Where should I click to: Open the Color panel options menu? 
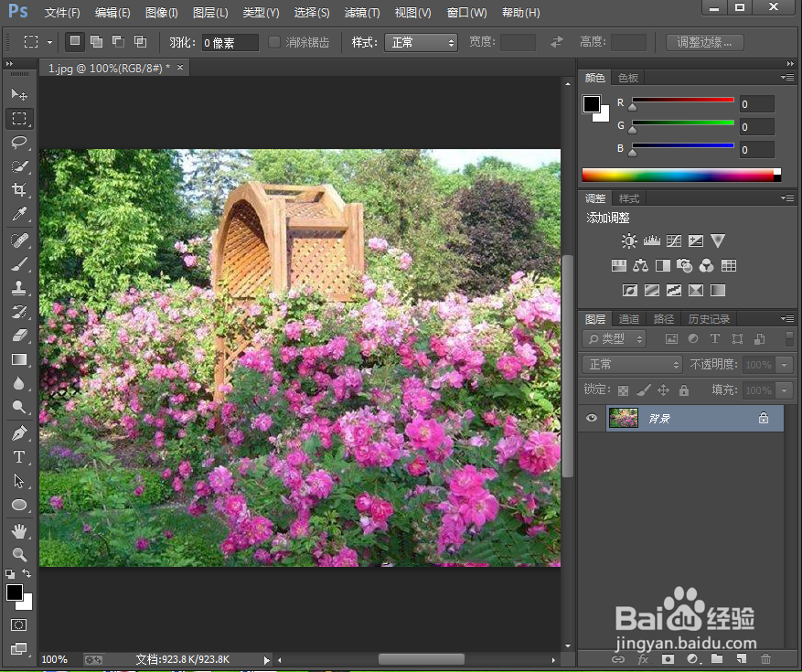pyautogui.click(x=787, y=77)
